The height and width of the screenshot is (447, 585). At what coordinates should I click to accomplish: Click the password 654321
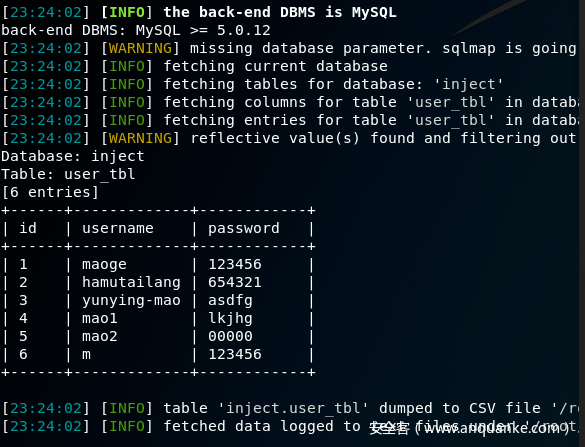[235, 282]
